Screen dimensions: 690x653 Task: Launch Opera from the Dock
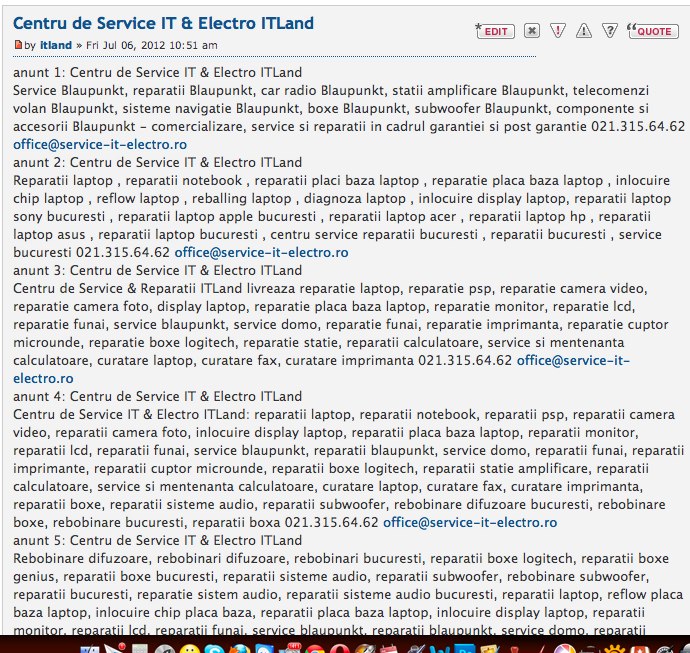coord(338,647)
